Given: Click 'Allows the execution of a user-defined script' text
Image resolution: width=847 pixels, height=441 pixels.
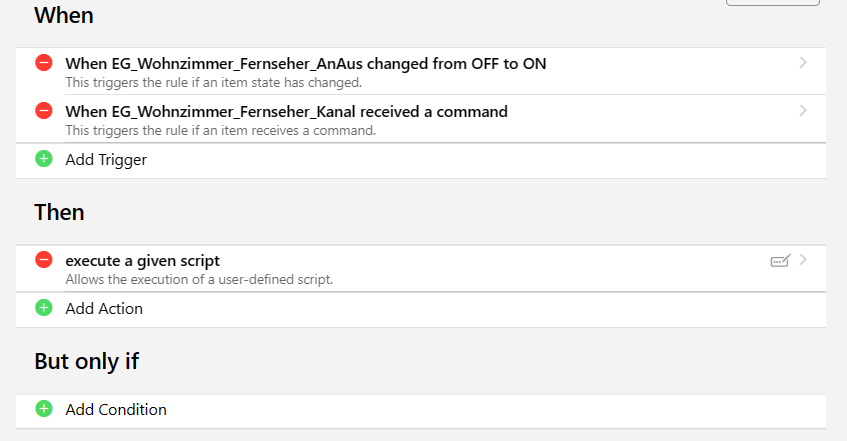Looking at the screenshot, I should click(198, 279).
